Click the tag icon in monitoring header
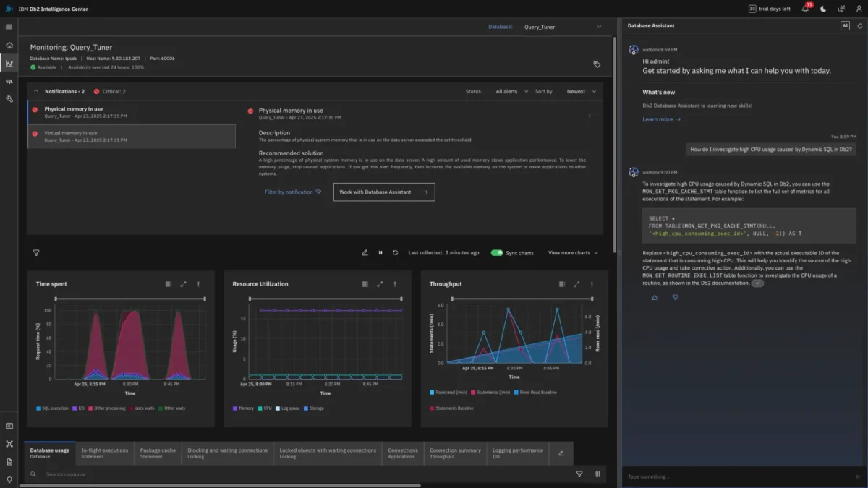 (x=597, y=64)
